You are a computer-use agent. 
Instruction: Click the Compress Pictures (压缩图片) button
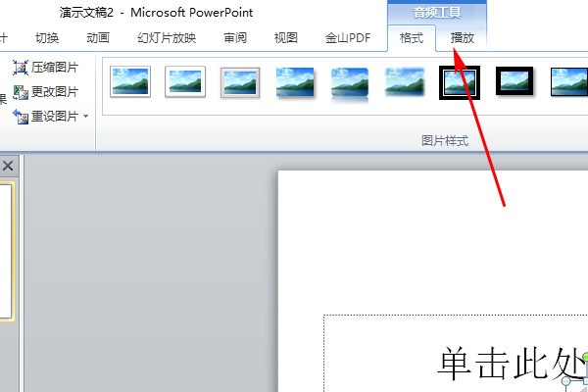pos(45,68)
